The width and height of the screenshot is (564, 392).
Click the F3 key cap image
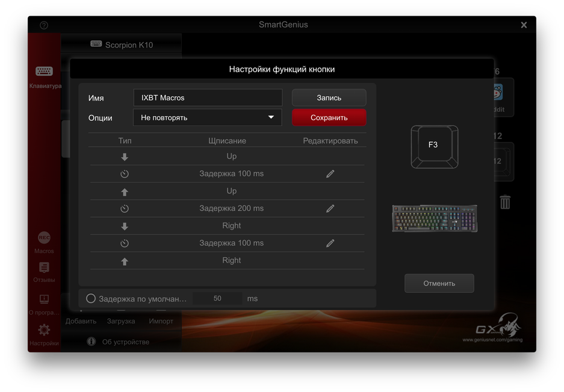435,147
